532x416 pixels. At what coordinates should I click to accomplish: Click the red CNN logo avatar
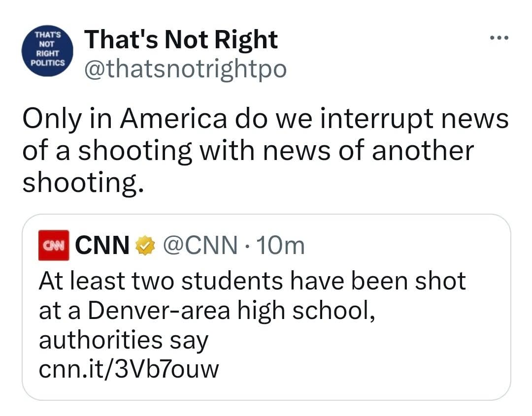point(54,245)
